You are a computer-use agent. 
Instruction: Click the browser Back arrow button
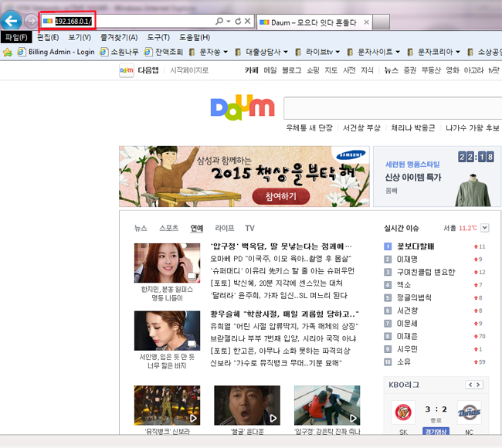(x=12, y=21)
